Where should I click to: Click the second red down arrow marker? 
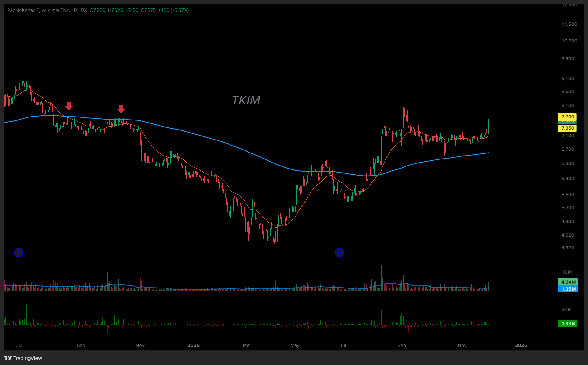(121, 109)
